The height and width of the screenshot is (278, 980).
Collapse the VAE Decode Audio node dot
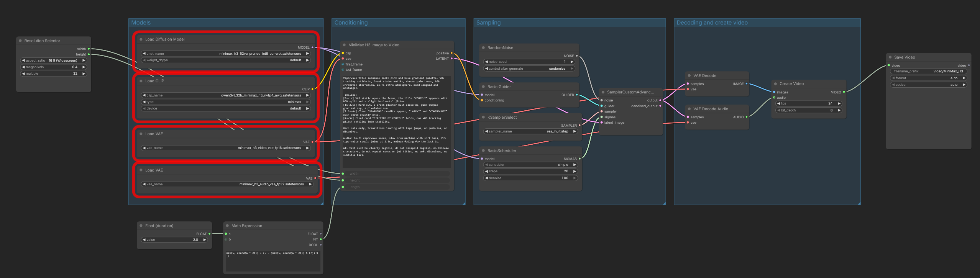pyautogui.click(x=689, y=109)
